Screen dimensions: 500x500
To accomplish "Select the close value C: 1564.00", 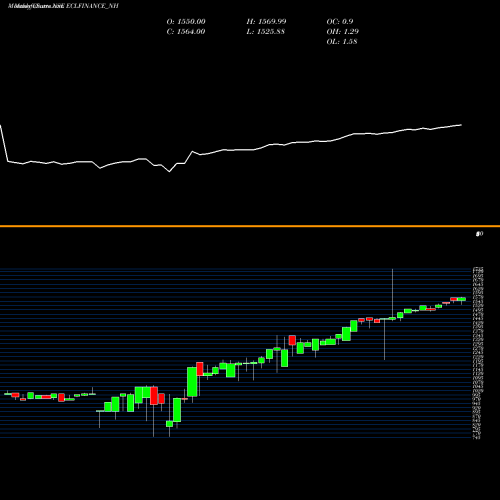I will [186, 31].
